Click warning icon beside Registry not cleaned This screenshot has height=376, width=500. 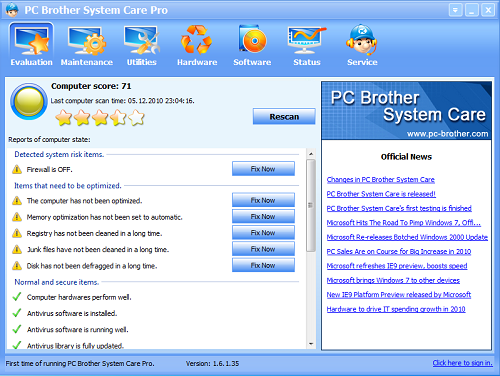tap(17, 233)
